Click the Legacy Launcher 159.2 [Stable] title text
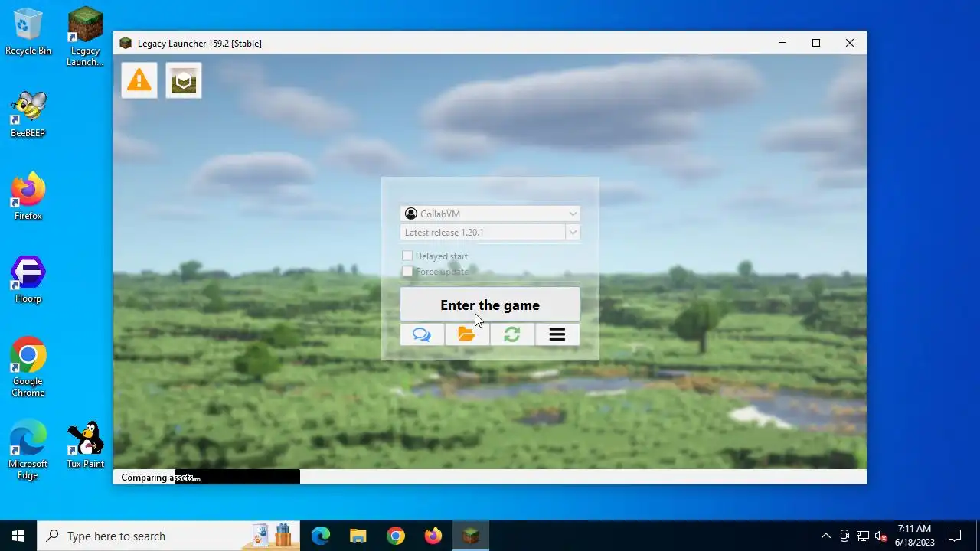Image resolution: width=980 pixels, height=551 pixels. click(x=200, y=43)
